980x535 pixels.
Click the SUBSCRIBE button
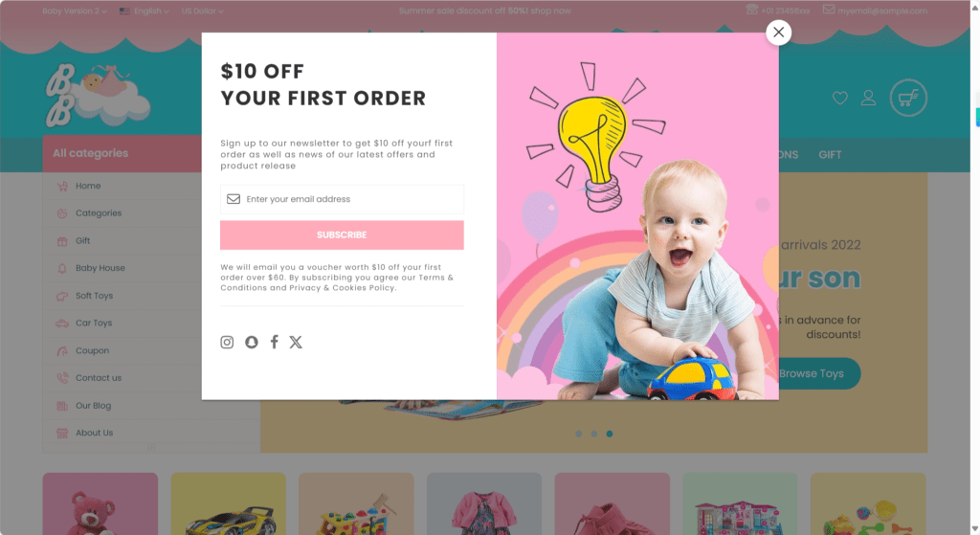click(342, 235)
